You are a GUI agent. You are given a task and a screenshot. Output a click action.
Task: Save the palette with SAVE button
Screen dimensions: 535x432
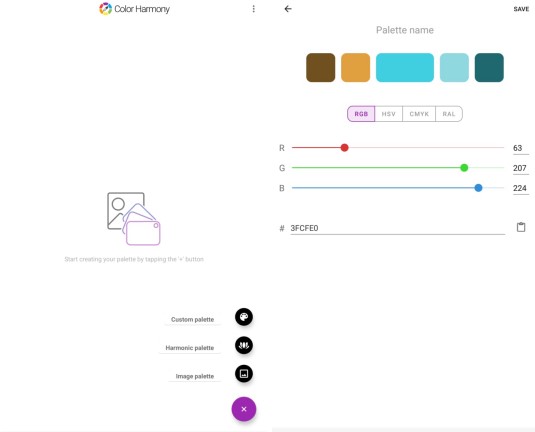pyautogui.click(x=521, y=9)
